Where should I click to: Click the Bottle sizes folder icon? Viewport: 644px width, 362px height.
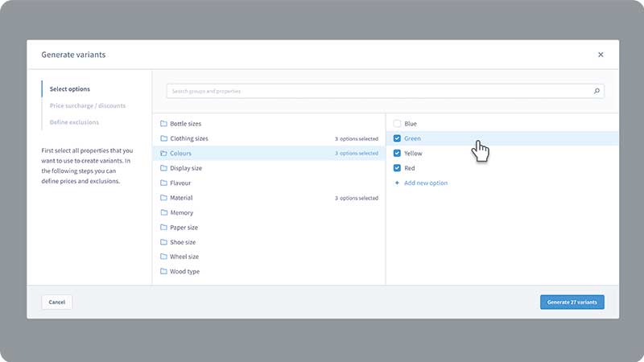(163, 124)
